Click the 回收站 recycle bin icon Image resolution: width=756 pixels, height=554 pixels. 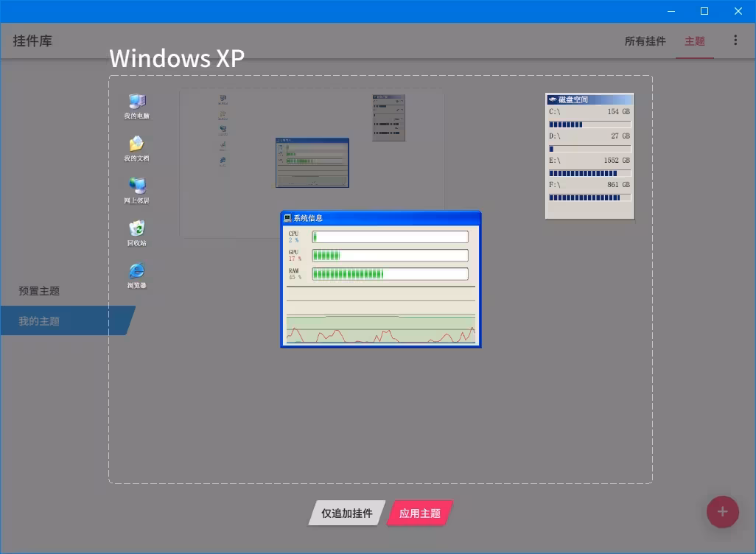137,233
